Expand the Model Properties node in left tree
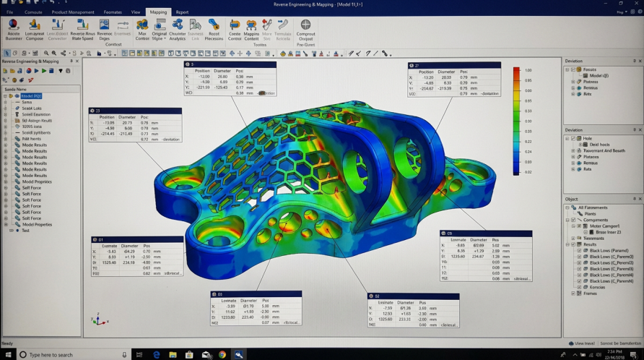 (6, 225)
